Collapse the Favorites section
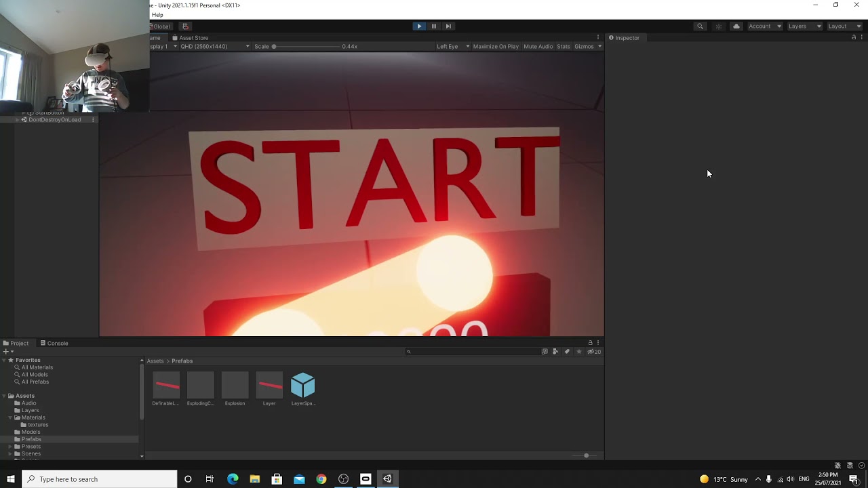Screen dimensions: 868x488 point(4,361)
